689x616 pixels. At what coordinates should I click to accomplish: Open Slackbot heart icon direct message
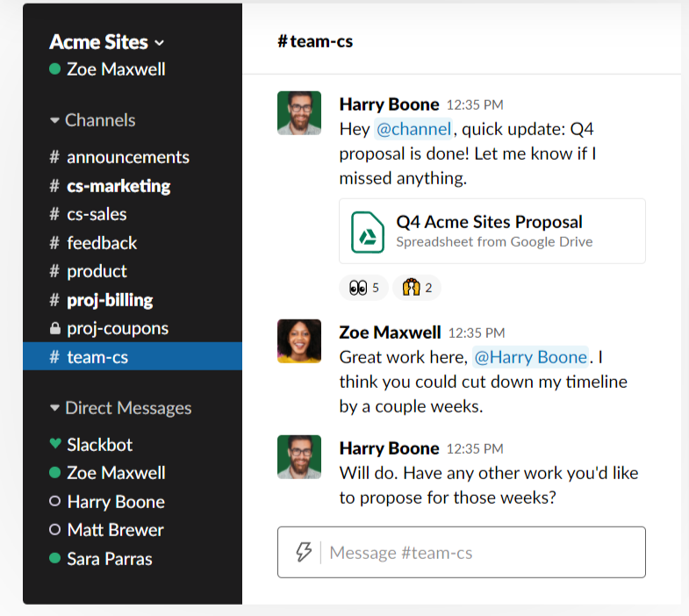coord(55,444)
